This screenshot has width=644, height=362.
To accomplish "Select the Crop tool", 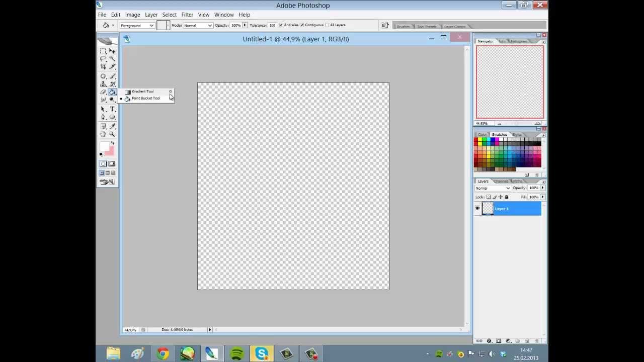I will click(x=103, y=66).
